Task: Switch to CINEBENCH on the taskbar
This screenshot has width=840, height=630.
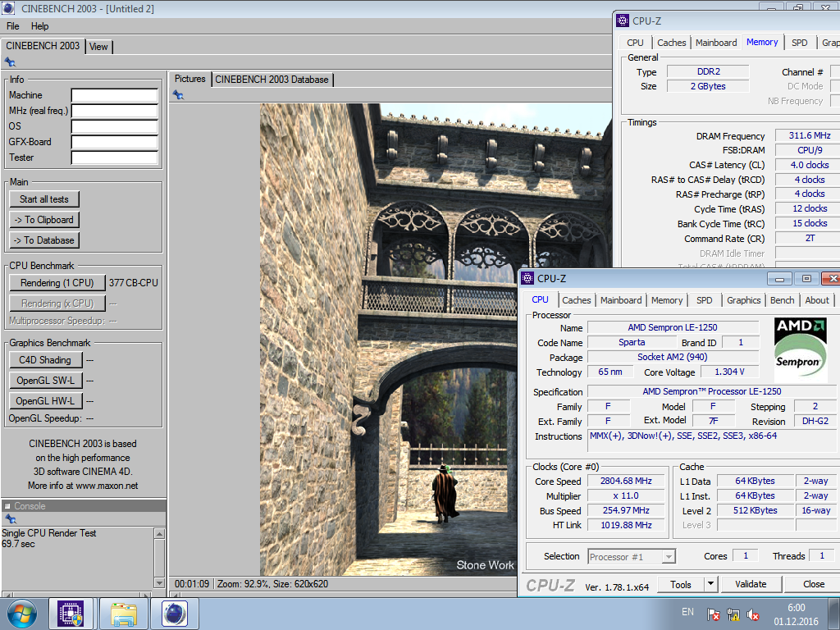Action: pyautogui.click(x=175, y=614)
